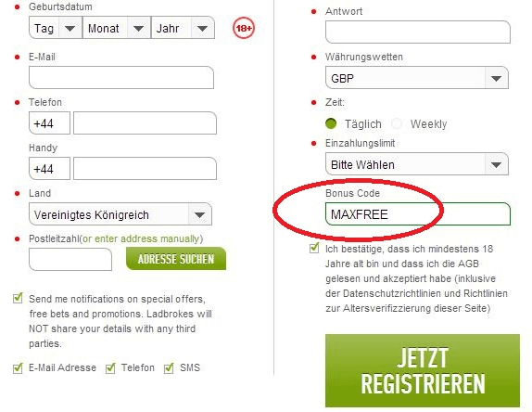Toggle the SMS contact checkbox
The height and width of the screenshot is (412, 532).
click(169, 367)
